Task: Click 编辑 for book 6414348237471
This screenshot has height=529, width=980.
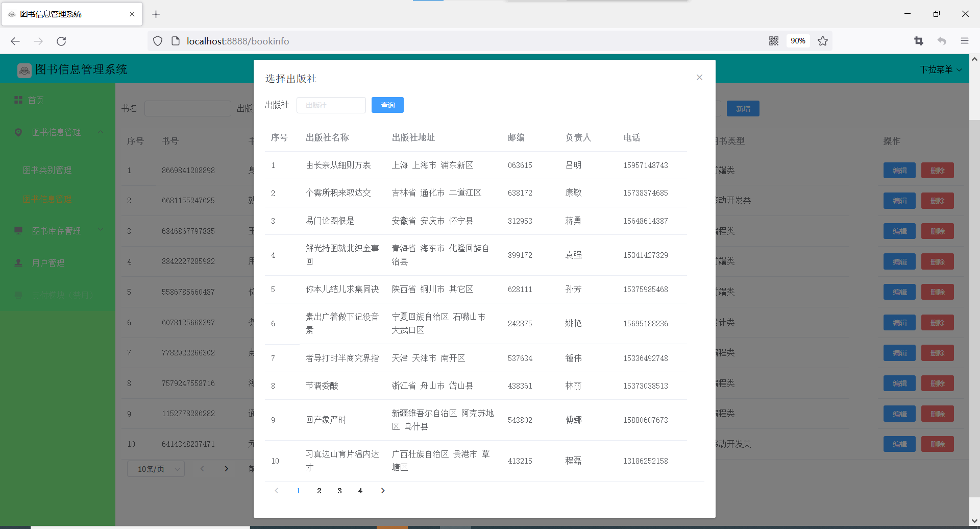Action: [899, 444]
